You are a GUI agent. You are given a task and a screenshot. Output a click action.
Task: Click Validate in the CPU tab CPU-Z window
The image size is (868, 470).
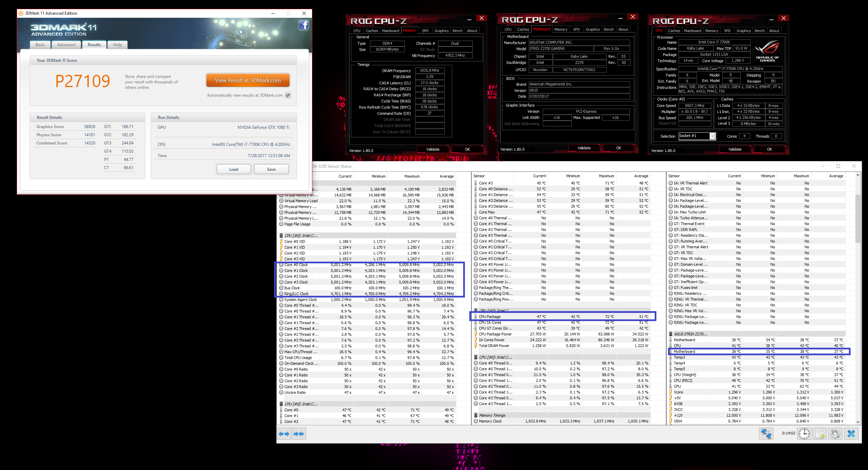[x=735, y=149]
